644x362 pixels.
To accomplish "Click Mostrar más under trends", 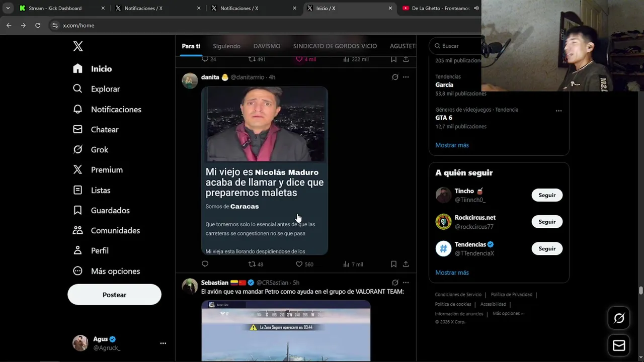I will click(x=452, y=145).
